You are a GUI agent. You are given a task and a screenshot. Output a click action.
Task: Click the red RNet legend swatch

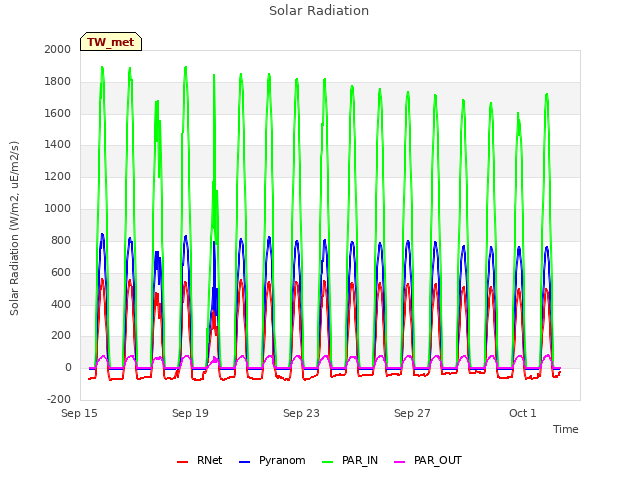(182, 462)
